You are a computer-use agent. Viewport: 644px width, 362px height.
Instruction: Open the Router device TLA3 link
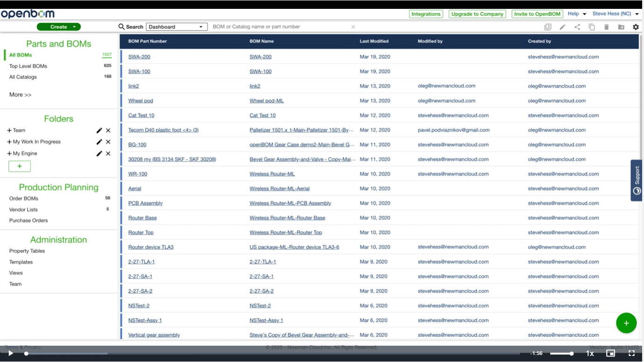[151, 247]
